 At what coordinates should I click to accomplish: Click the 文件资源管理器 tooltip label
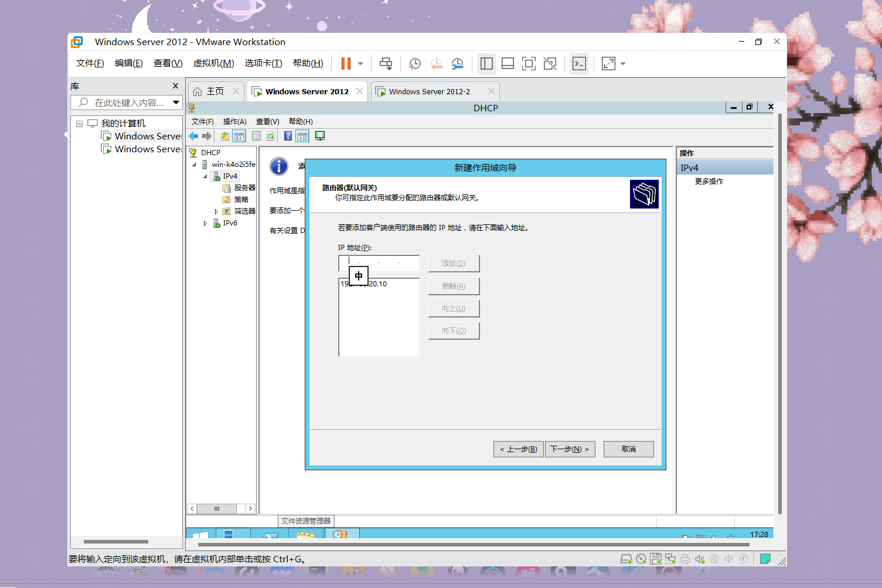coord(306,521)
